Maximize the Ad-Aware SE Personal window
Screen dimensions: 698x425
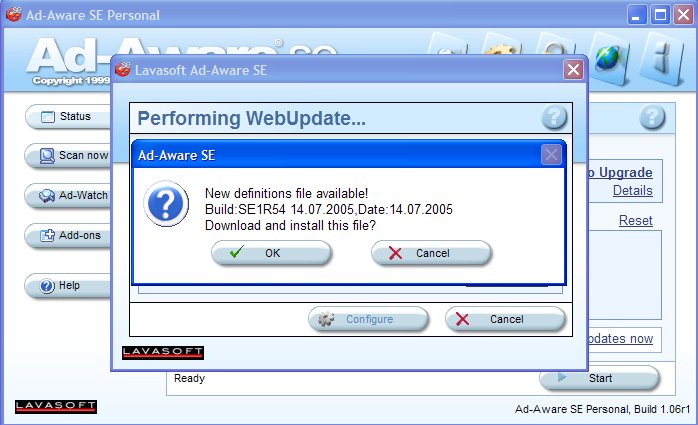pyautogui.click(x=660, y=15)
